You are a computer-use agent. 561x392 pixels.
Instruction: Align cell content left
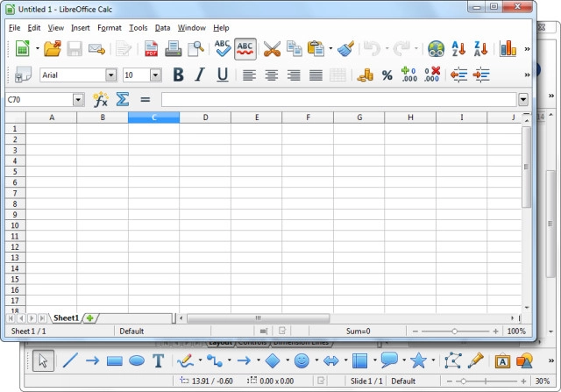click(x=249, y=75)
